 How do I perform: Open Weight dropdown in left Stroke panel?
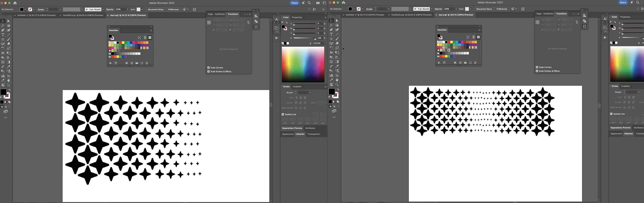tap(310, 93)
